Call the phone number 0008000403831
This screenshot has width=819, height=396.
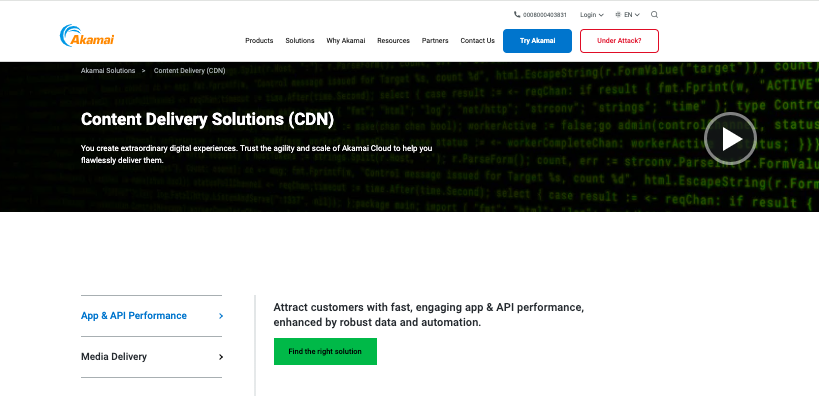pyautogui.click(x=545, y=15)
